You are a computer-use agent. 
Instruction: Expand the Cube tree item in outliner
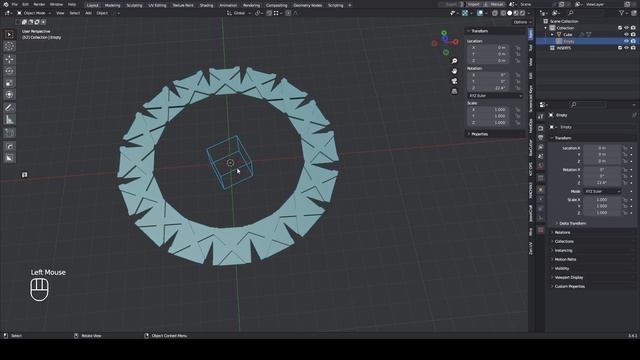tap(552, 35)
